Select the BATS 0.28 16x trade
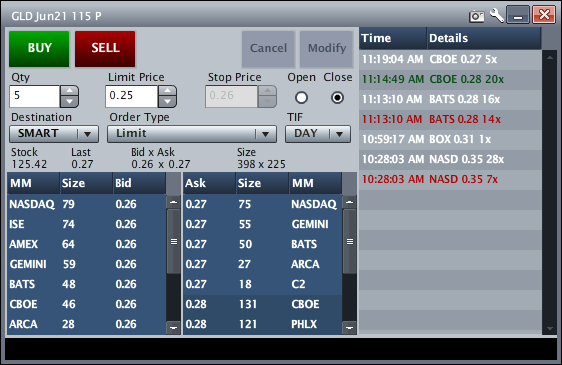Screen dimensions: 562x365 coord(450,99)
